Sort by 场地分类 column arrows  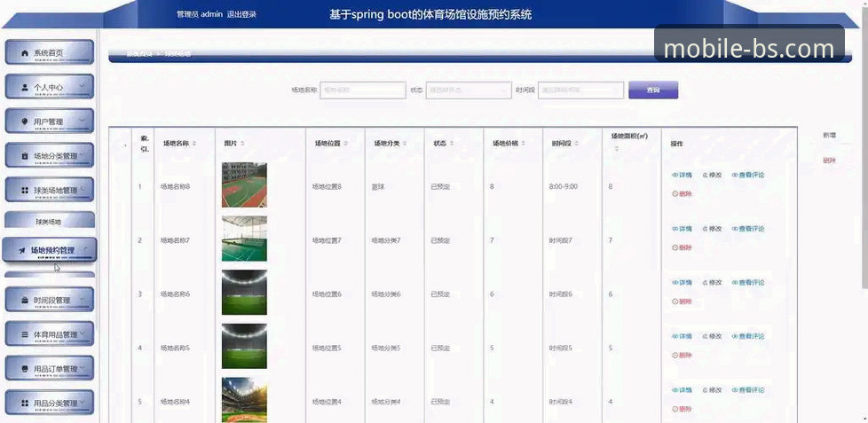click(406, 143)
